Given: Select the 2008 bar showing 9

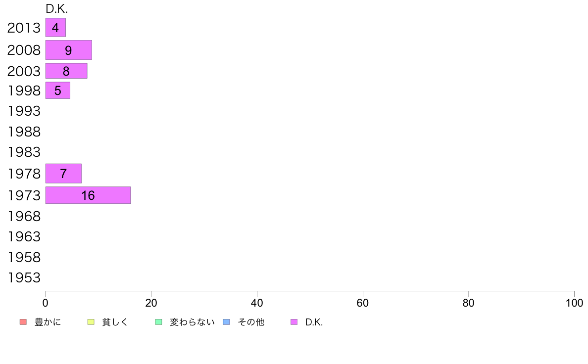Looking at the screenshot, I should 69,50.
